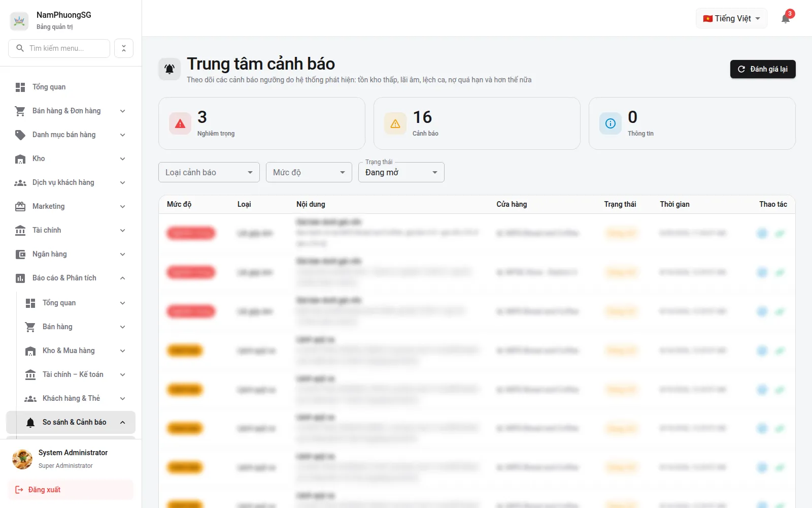Expand the Kho menu chevron
Viewport: 812px width, 508px height.
tap(123, 159)
